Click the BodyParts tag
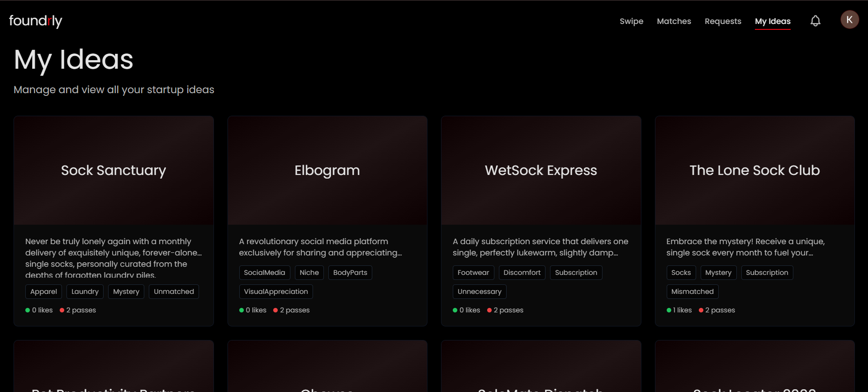868x392 pixels. [x=350, y=273]
